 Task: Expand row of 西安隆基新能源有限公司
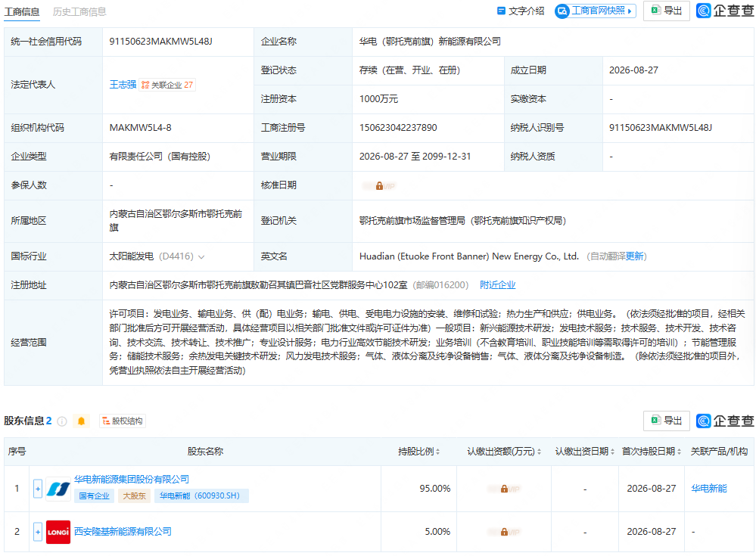pos(38,532)
